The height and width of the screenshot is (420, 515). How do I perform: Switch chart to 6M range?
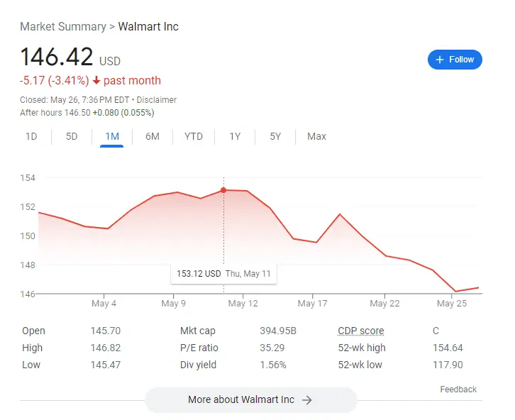(153, 136)
